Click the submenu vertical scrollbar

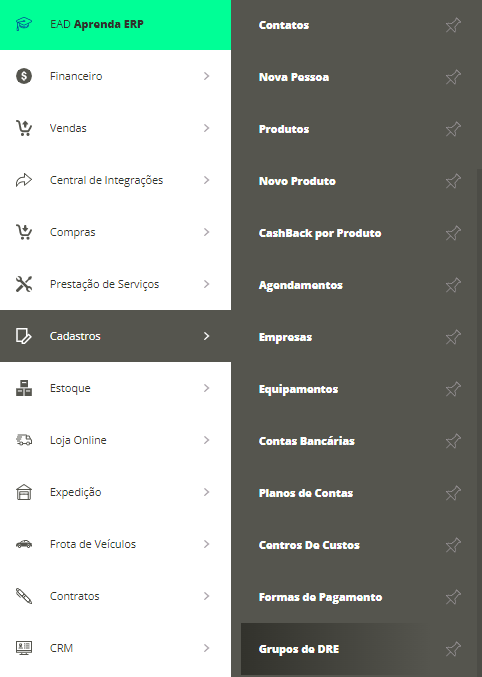(479, 421)
